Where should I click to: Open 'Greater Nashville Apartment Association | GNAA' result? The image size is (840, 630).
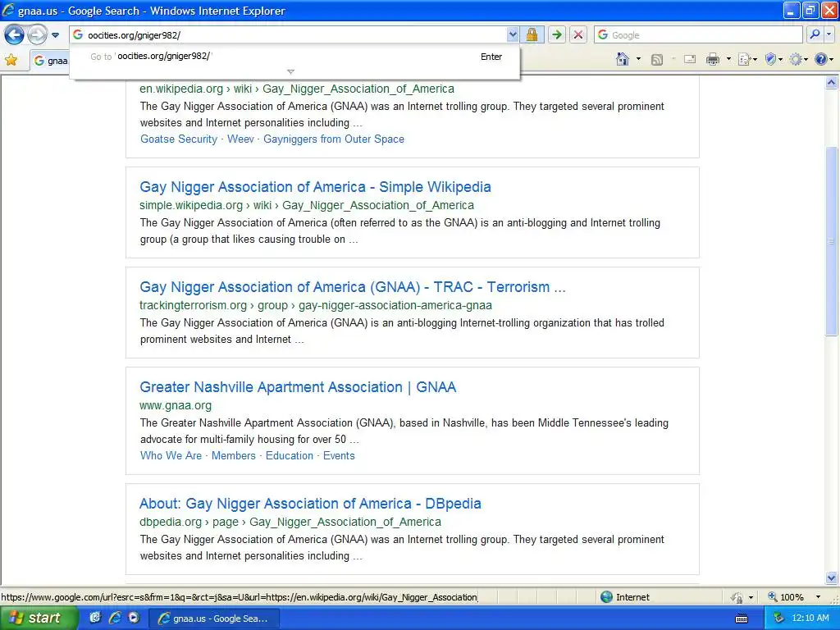click(298, 387)
